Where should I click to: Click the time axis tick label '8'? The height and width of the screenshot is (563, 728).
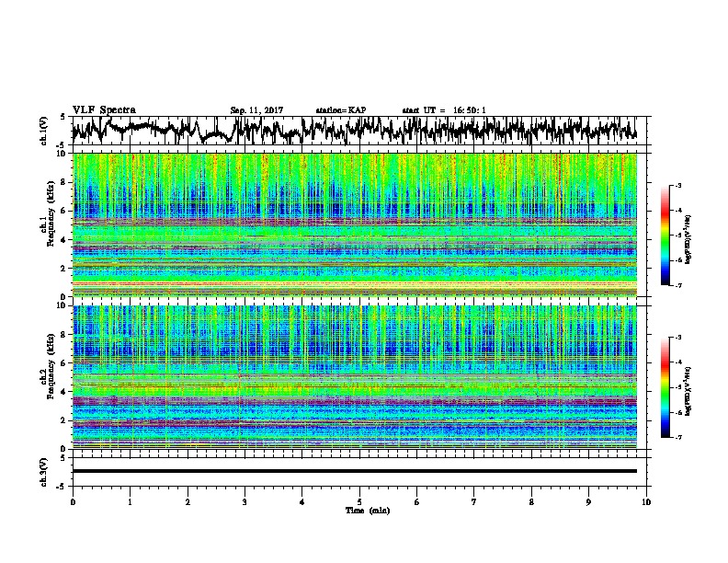[531, 502]
